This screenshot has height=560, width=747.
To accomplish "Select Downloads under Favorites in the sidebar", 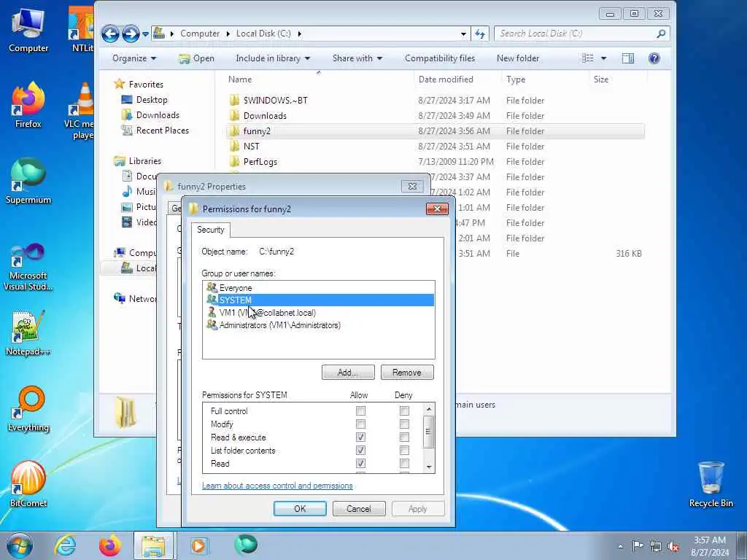I will pyautogui.click(x=158, y=114).
